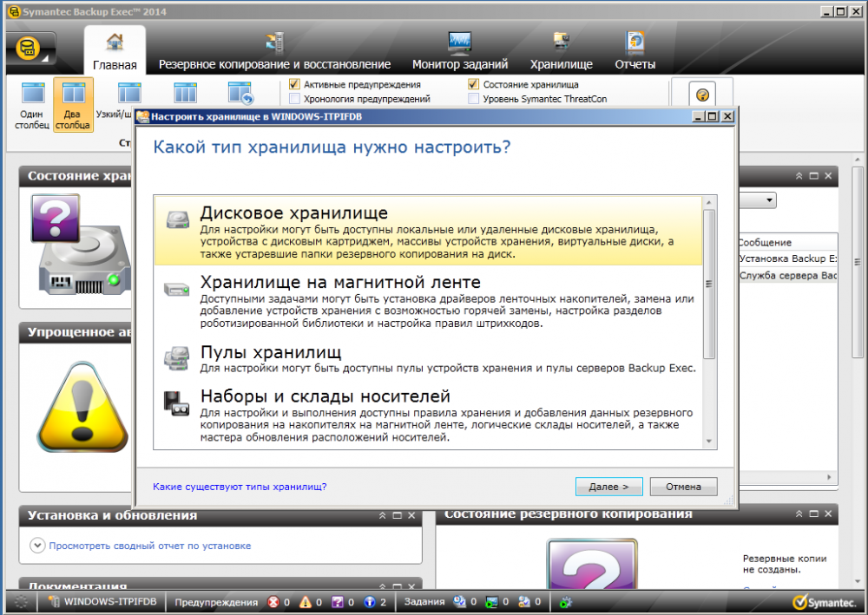Open the Backup Exec application button menu

pyautogui.click(x=30, y=50)
